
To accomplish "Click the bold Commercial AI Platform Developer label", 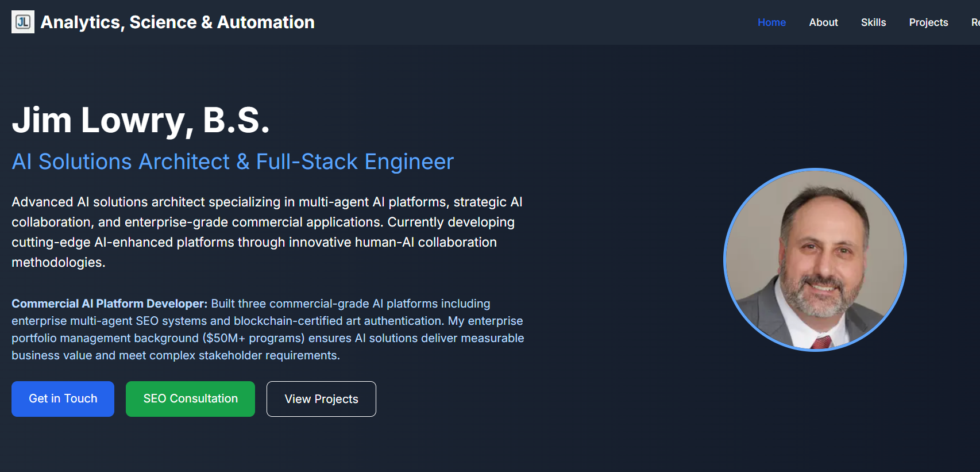I will point(109,304).
